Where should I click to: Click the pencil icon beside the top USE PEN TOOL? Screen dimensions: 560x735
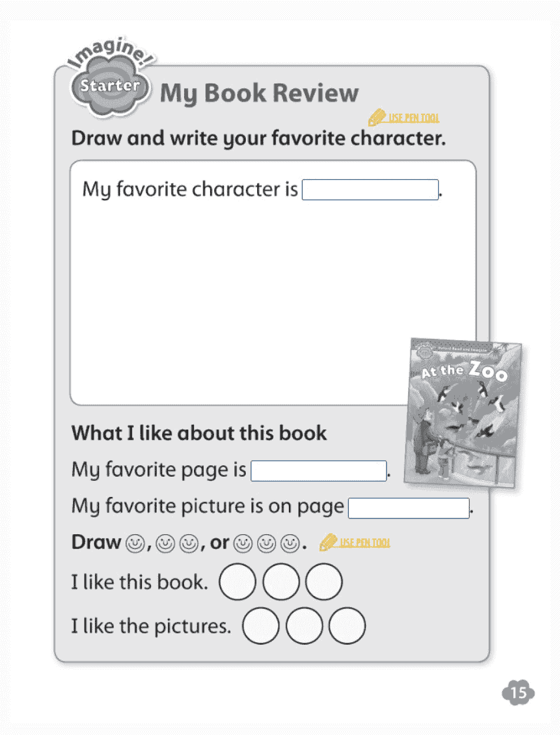[377, 118]
